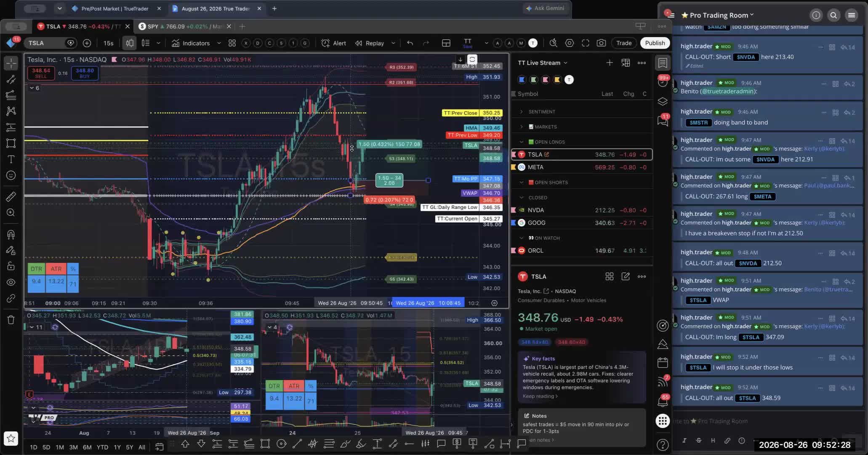Screen dimensions: 868x455
Task: Toggle the flag on TSLA watchlist row
Action: [x=514, y=155]
